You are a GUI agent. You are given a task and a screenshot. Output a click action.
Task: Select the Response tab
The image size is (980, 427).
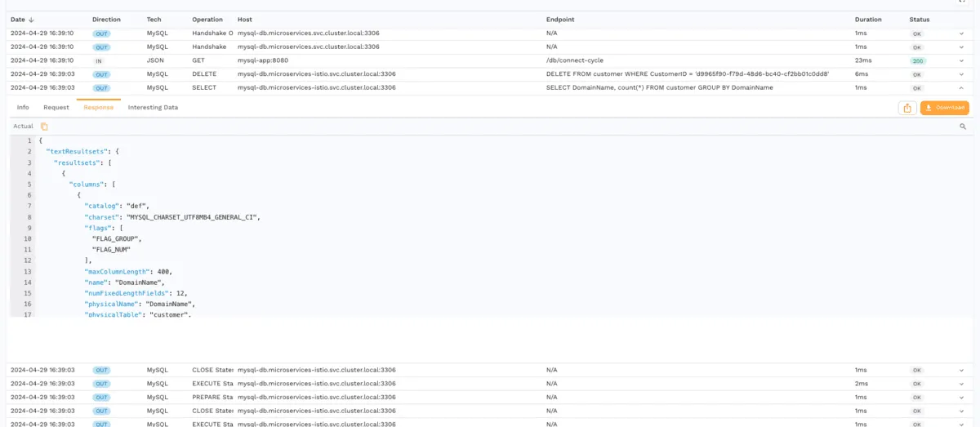(x=99, y=107)
